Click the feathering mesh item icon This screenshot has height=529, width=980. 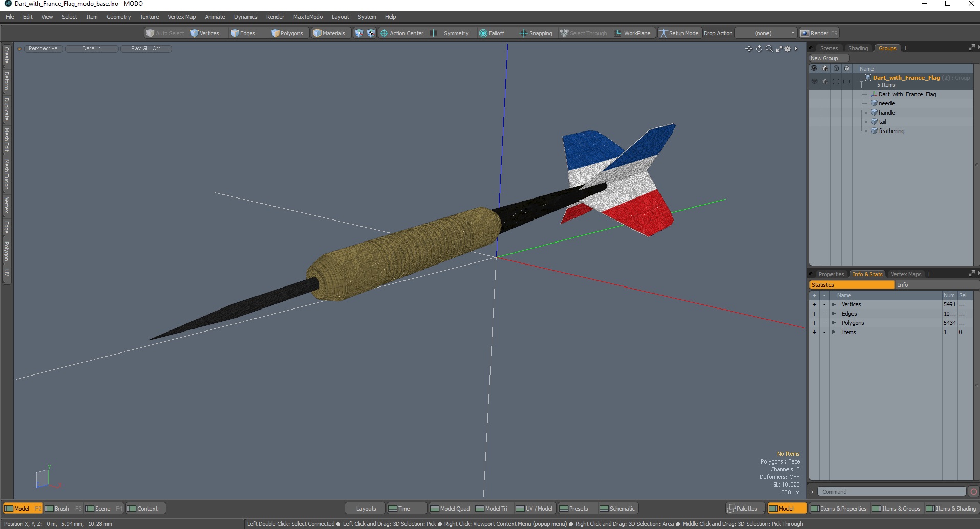[874, 131]
